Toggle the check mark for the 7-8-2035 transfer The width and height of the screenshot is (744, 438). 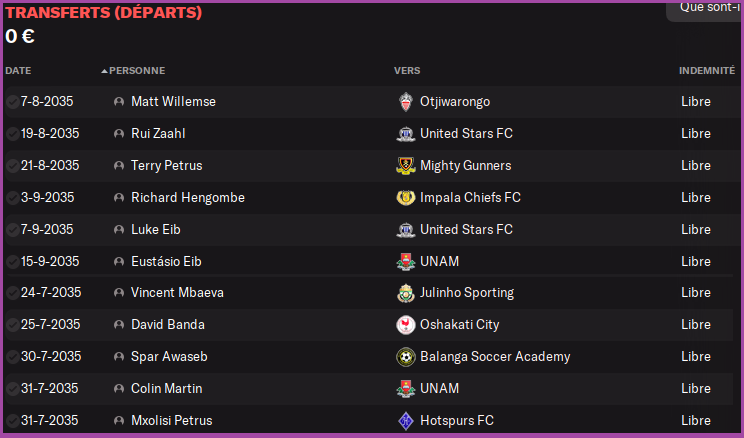12,102
